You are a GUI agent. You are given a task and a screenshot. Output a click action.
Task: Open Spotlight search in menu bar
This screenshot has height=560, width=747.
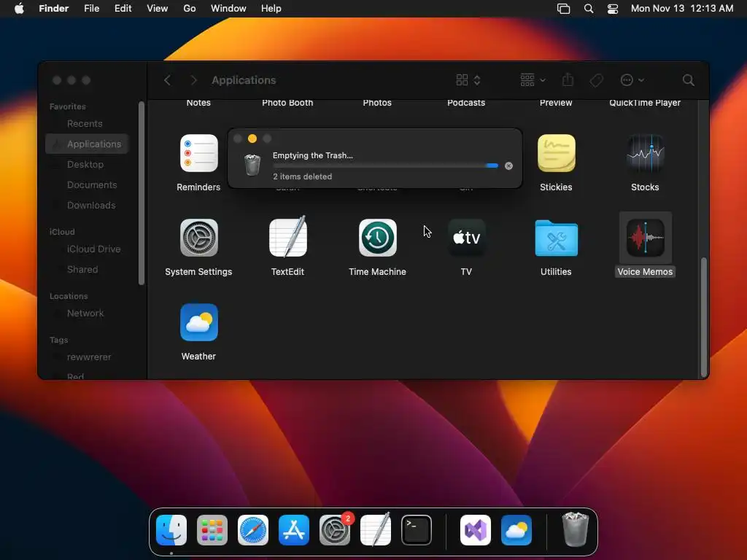(589, 9)
